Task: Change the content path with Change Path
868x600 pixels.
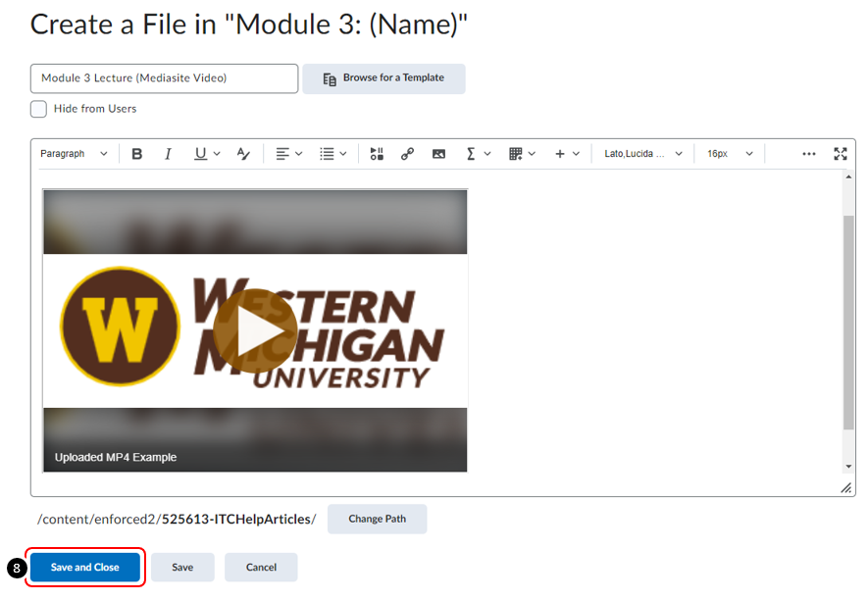Action: (377, 519)
